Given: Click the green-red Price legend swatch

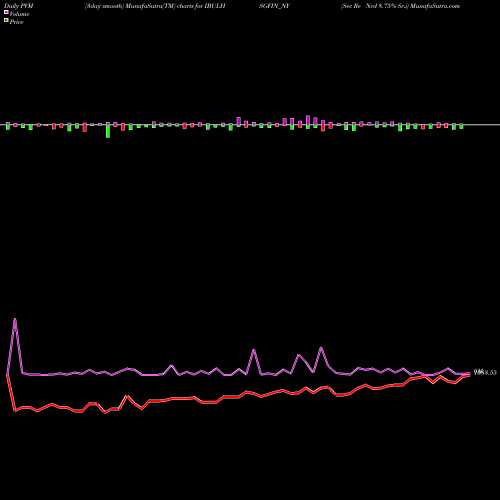Looking at the screenshot, I should pos(6,21).
